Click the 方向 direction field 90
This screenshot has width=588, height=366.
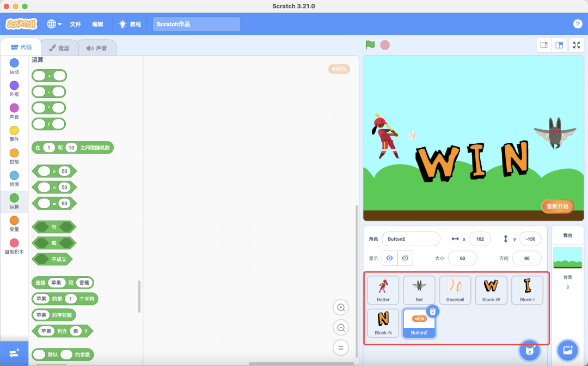tap(526, 258)
